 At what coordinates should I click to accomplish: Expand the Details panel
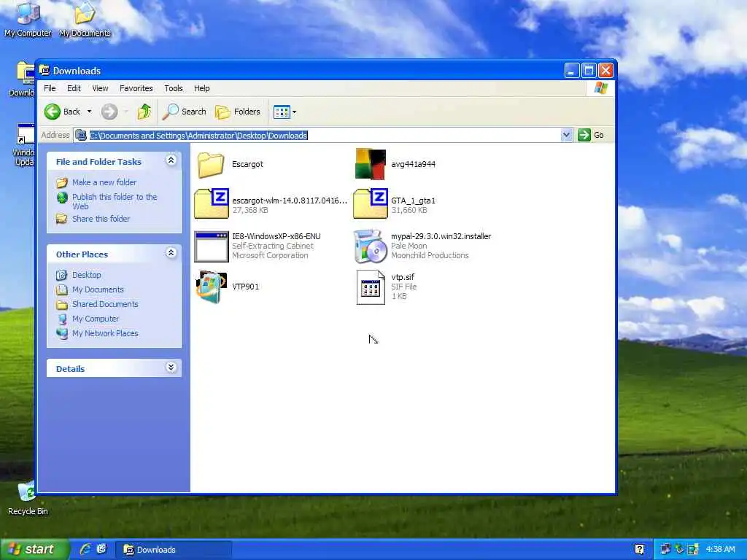click(171, 367)
